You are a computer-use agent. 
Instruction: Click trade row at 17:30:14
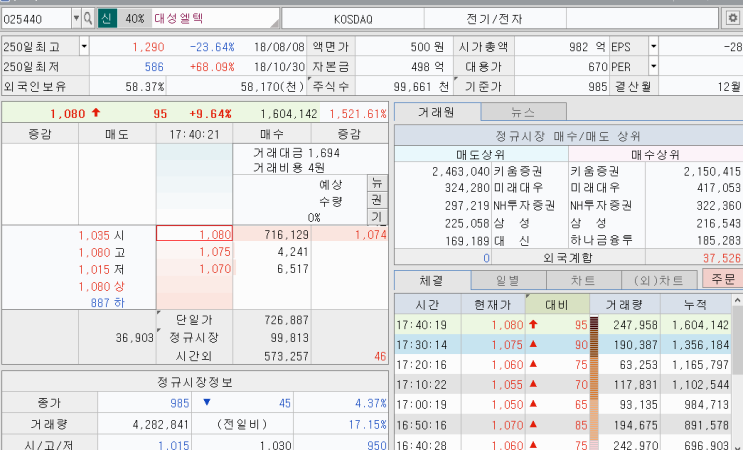click(563, 344)
